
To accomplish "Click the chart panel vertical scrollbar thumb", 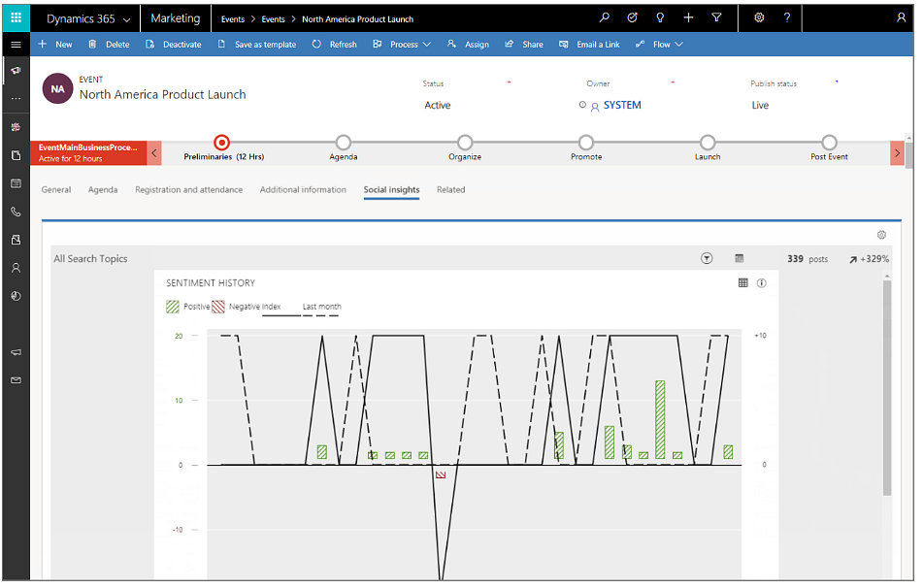I will 887,388.
